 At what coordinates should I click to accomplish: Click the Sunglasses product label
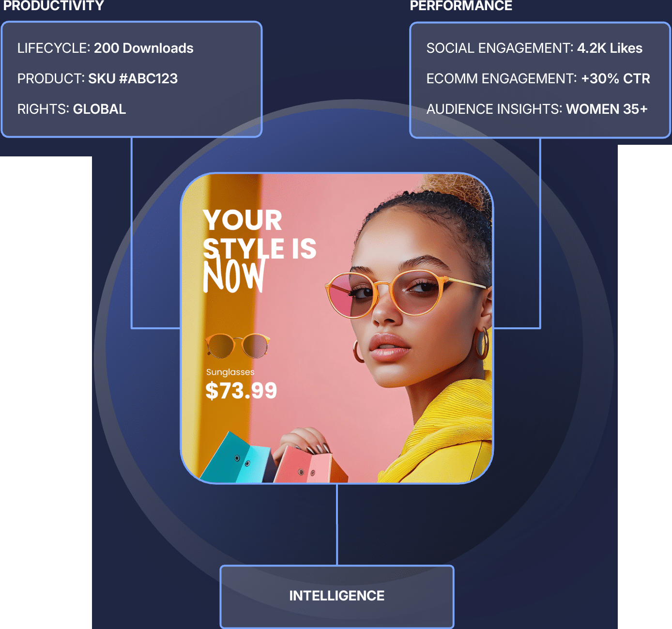pyautogui.click(x=230, y=372)
